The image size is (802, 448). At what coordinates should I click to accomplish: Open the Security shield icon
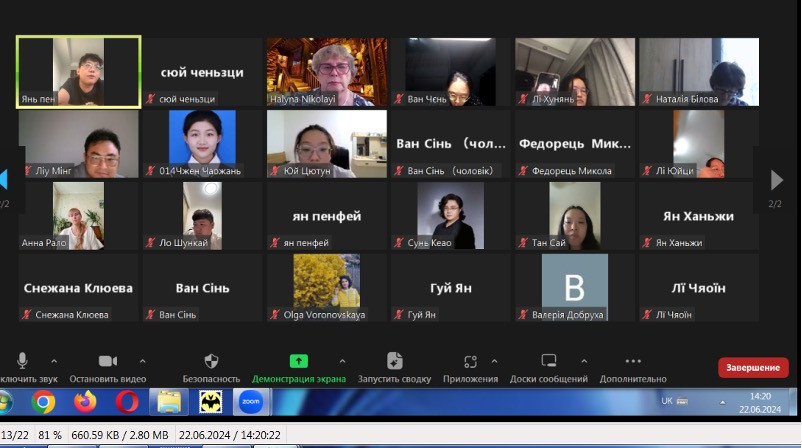pyautogui.click(x=211, y=361)
